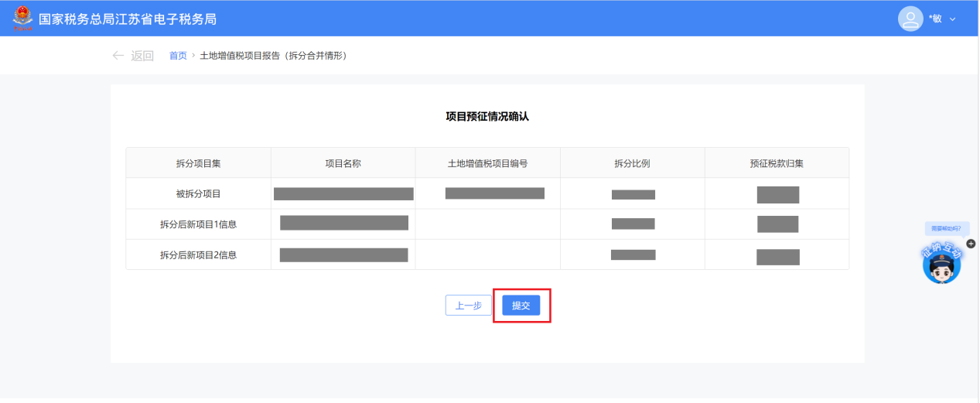Click the plus icon beside the mascot

coord(971,244)
